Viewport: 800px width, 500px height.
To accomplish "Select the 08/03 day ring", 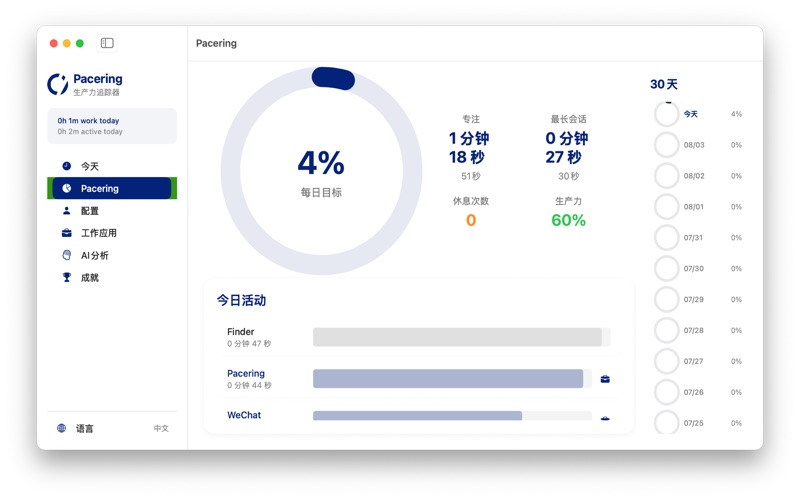I will pyautogui.click(x=666, y=145).
